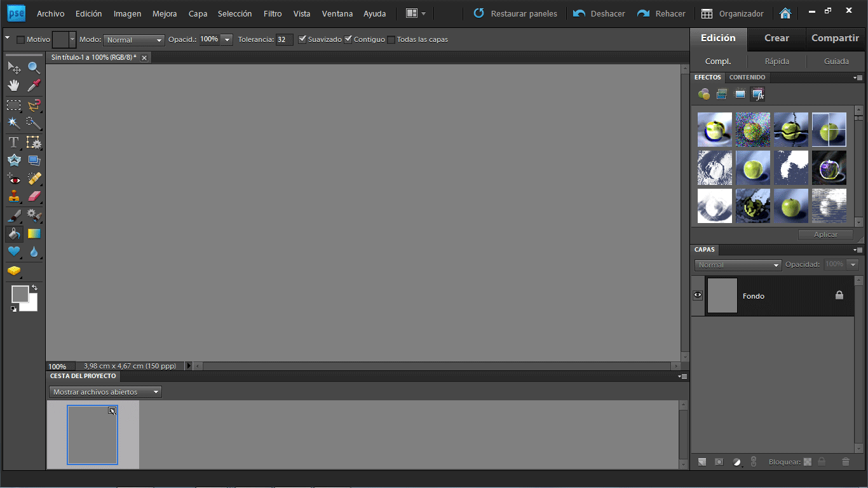Image resolution: width=868 pixels, height=488 pixels.
Task: Select the heart Custom Shape tool
Action: tap(13, 252)
